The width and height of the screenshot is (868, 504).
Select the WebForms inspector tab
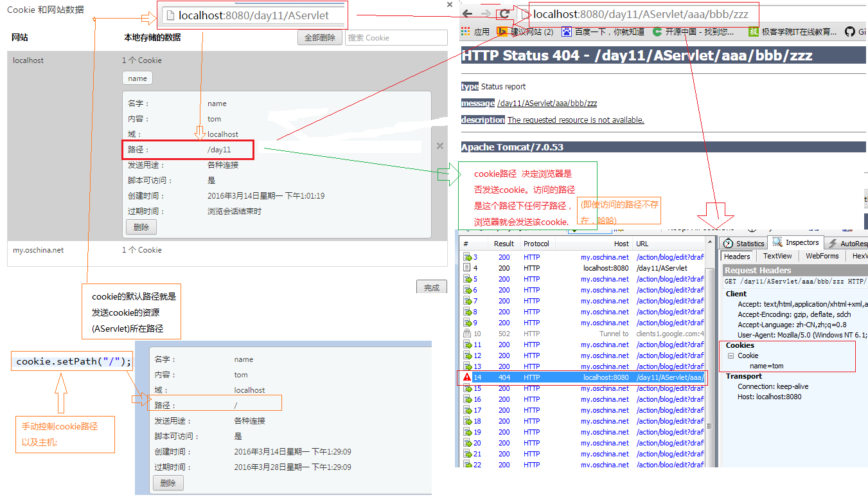pos(822,256)
